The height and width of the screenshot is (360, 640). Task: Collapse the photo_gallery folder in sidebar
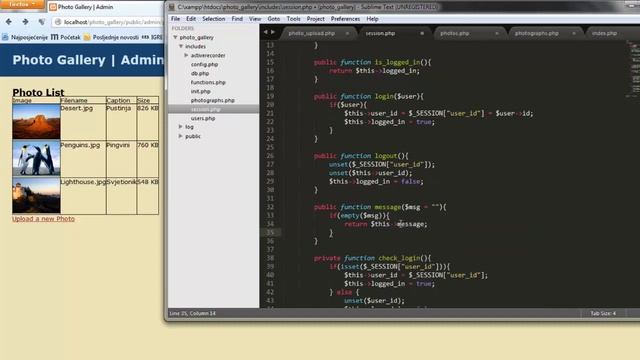coord(175,37)
